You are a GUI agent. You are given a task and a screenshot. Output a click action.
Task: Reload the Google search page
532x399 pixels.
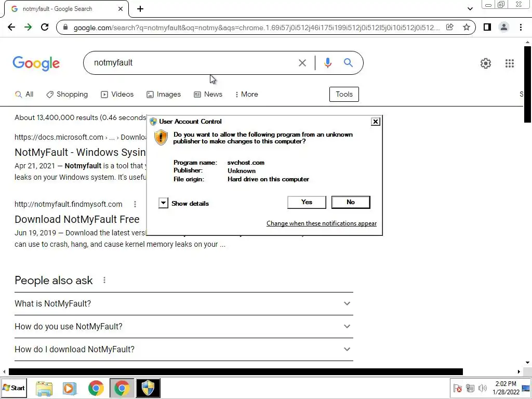click(x=45, y=27)
